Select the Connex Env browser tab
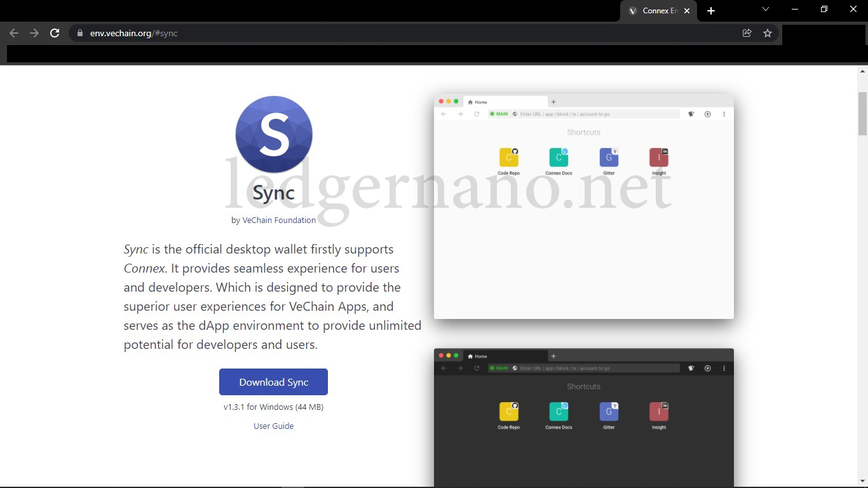This screenshot has height=488, width=868. [x=658, y=11]
